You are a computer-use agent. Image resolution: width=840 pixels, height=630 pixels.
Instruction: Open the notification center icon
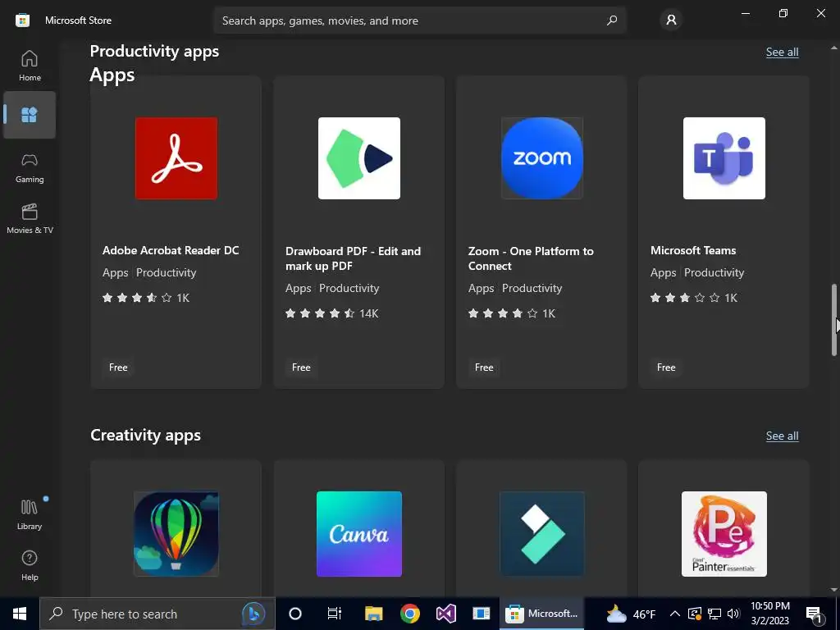coord(815,614)
